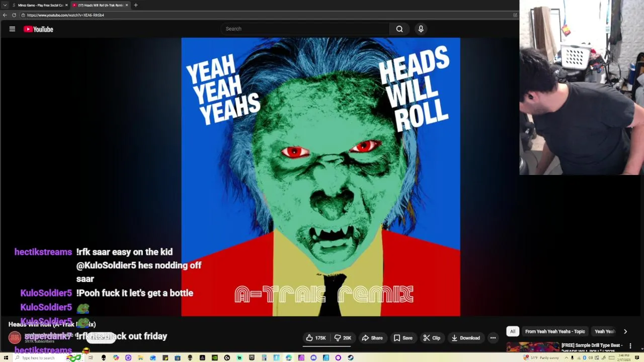View site information icon in address bar

tap(23, 15)
